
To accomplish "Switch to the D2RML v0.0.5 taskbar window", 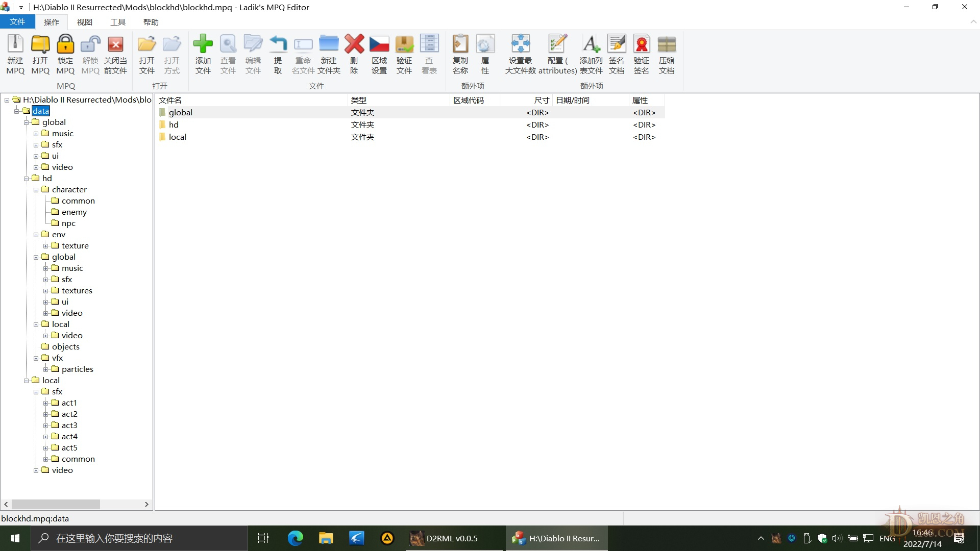I will pyautogui.click(x=454, y=538).
